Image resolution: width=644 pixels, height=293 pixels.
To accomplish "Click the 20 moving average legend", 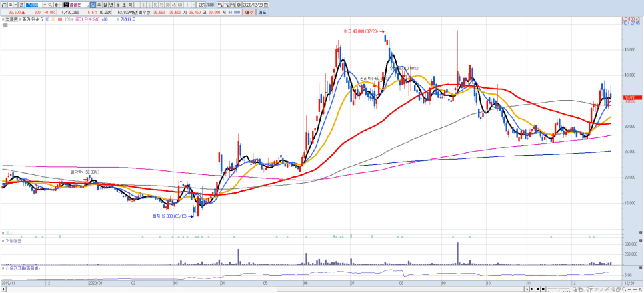I will pos(53,19).
